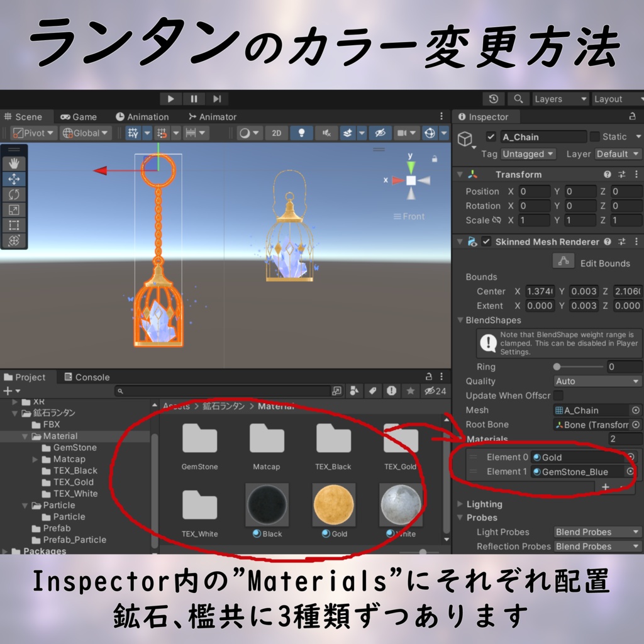Open the Global handle rotation dropdown
Screen dimensions: 644x644
pyautogui.click(x=86, y=133)
